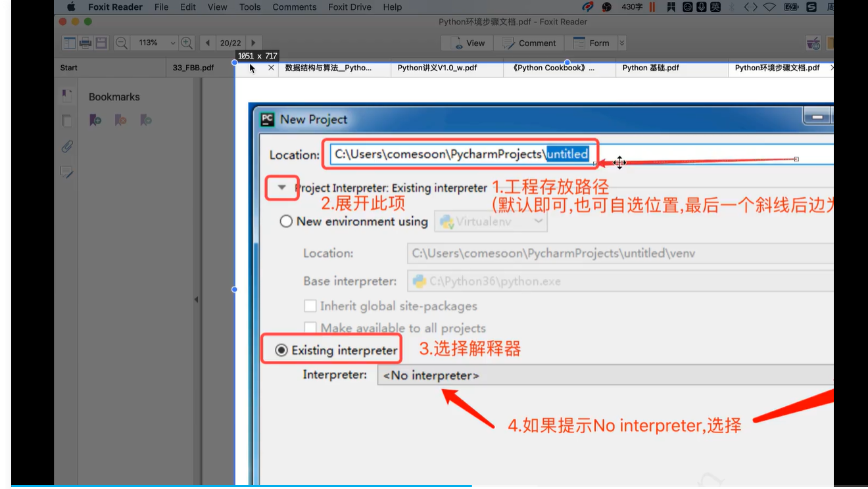Click the smiley face menu bar icon

click(687, 7)
